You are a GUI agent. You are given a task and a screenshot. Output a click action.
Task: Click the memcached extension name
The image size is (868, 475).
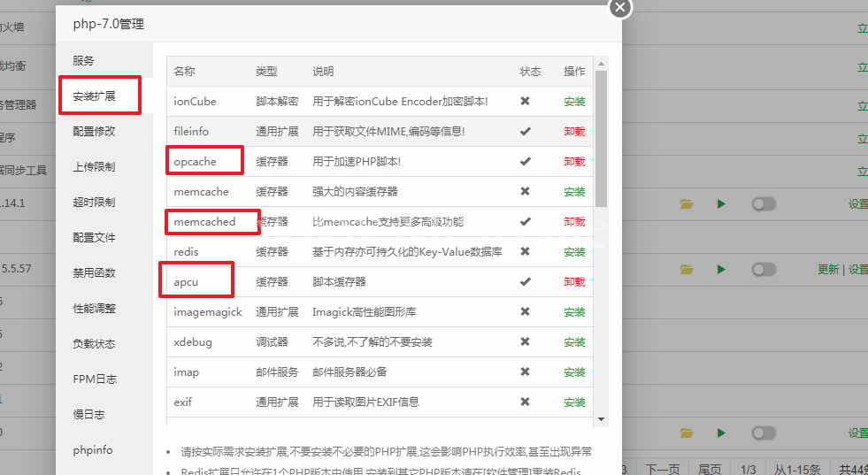point(204,221)
